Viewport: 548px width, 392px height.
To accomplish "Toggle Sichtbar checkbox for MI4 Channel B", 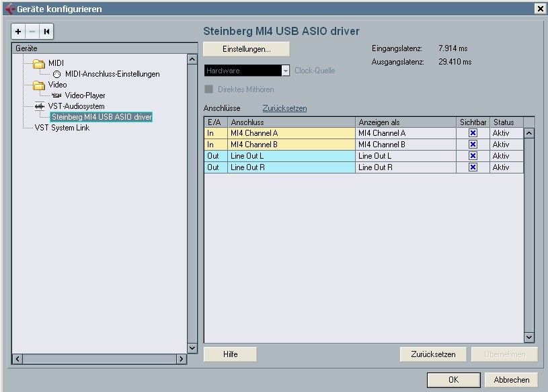I will (x=473, y=145).
